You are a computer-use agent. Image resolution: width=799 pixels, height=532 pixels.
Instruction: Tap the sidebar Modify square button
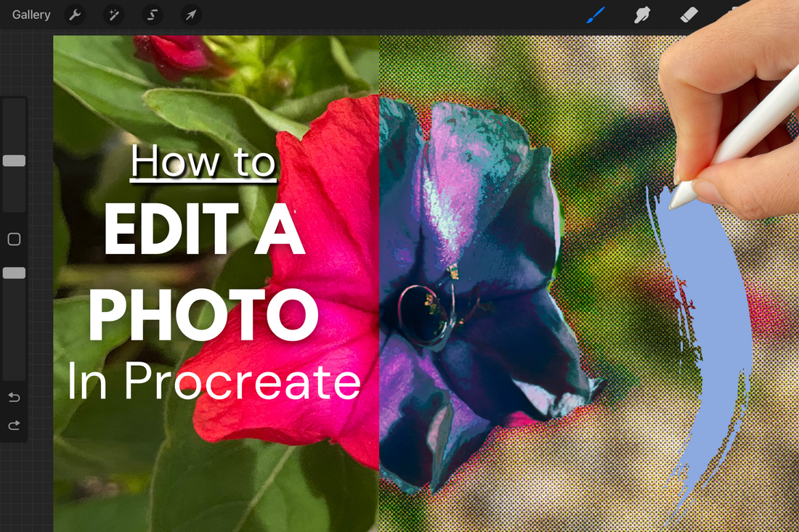tap(14, 239)
